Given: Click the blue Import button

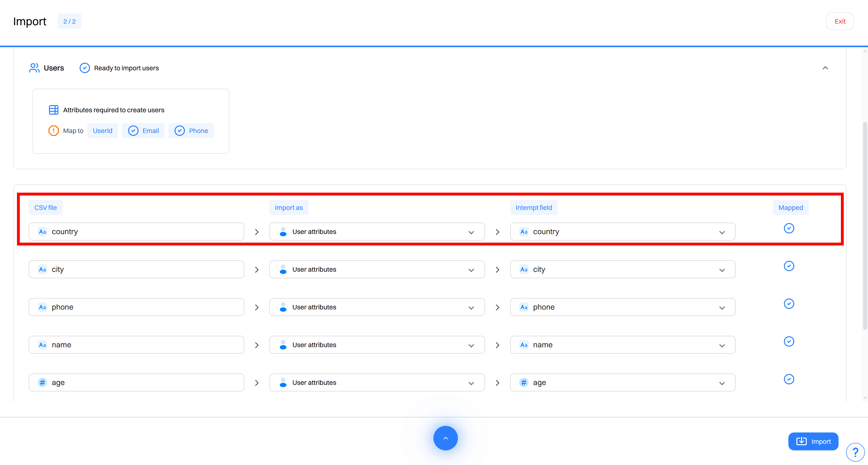Looking at the screenshot, I should coord(813,441).
